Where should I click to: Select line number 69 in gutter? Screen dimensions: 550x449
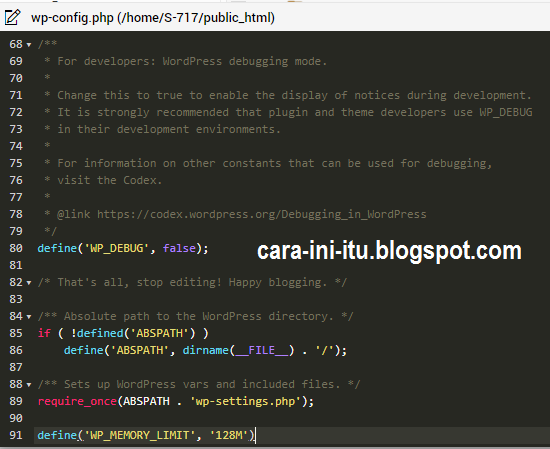coord(16,61)
